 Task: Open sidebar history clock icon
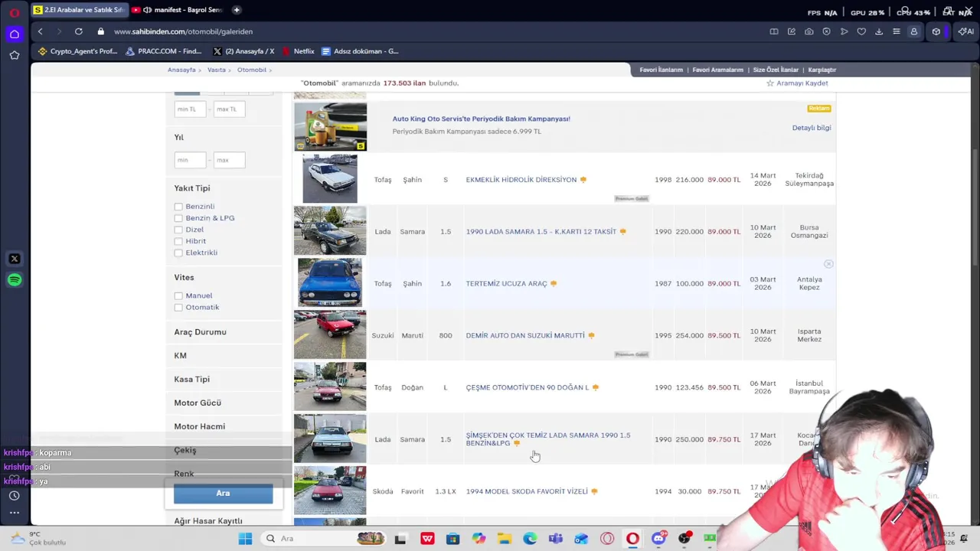tap(15, 496)
